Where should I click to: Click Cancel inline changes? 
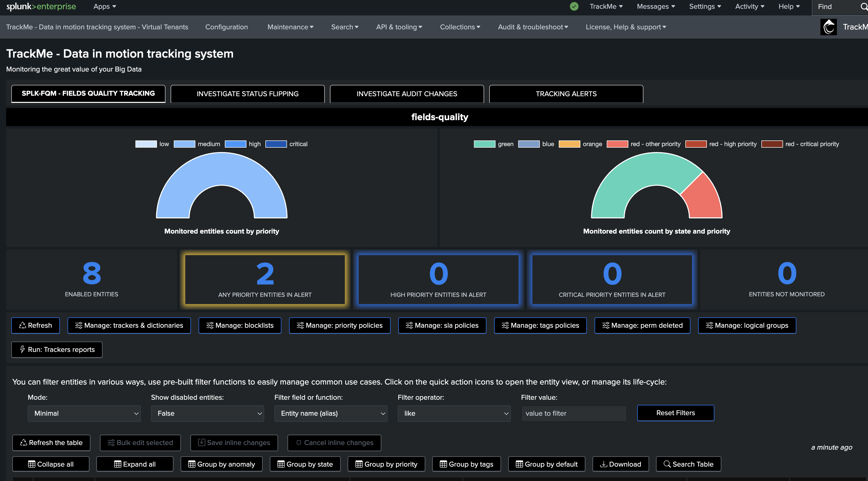334,443
